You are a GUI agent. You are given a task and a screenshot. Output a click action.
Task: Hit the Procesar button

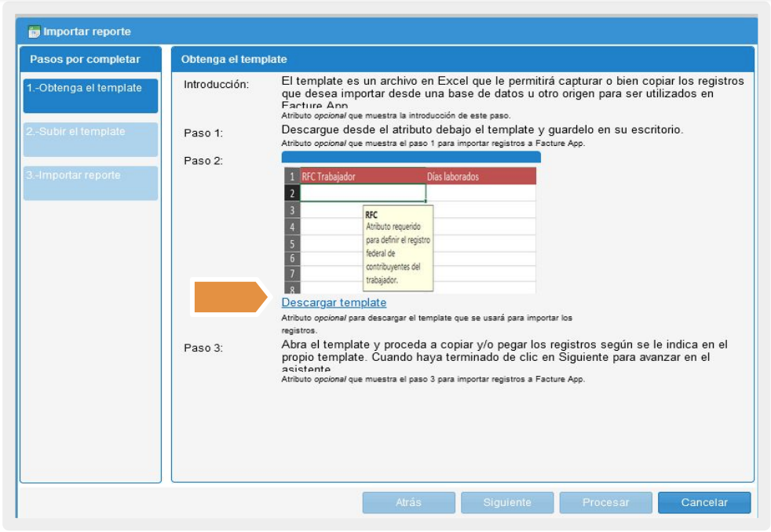[605, 503]
